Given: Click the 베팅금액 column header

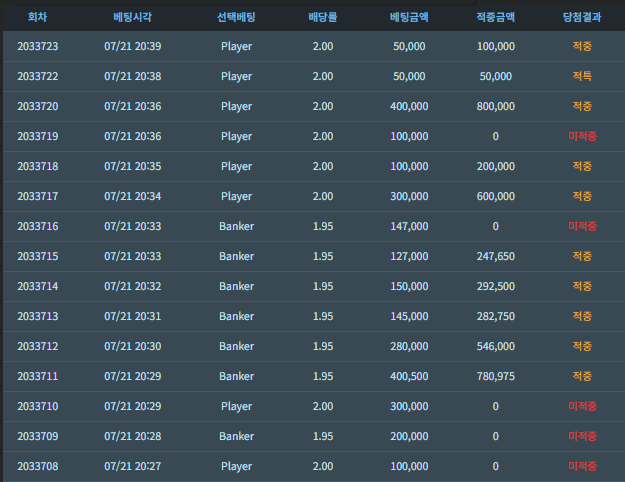Looking at the screenshot, I should click(x=409, y=17).
